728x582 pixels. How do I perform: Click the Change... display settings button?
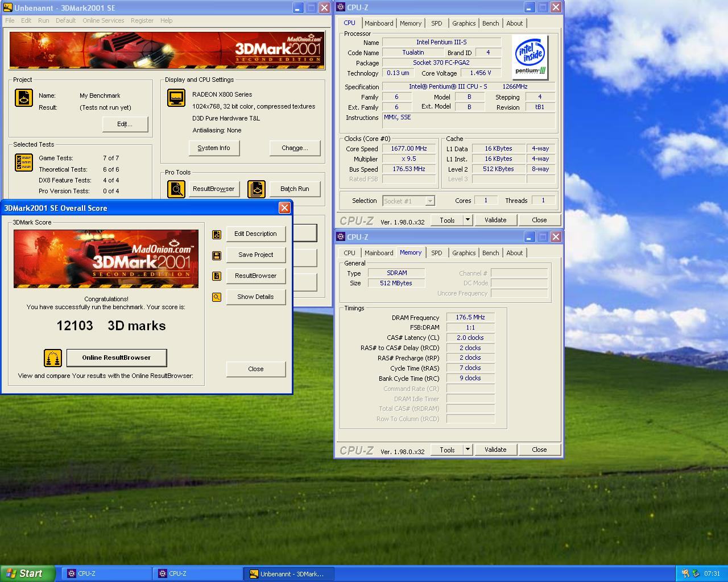295,148
